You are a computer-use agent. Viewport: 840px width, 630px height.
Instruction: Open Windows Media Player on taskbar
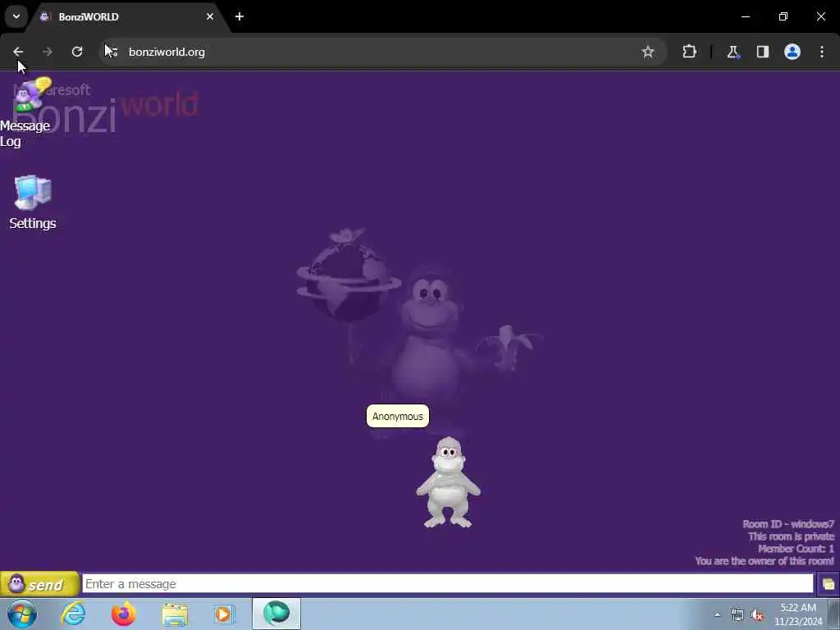224,614
